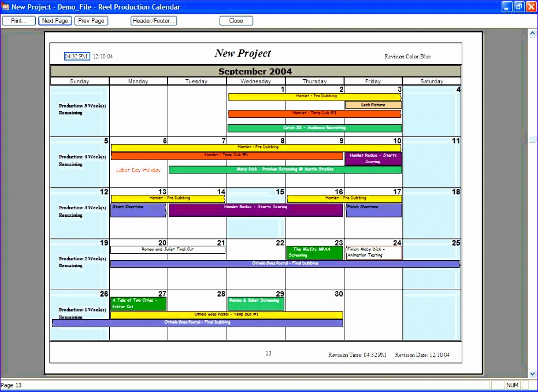Go to Prev Page

click(91, 21)
